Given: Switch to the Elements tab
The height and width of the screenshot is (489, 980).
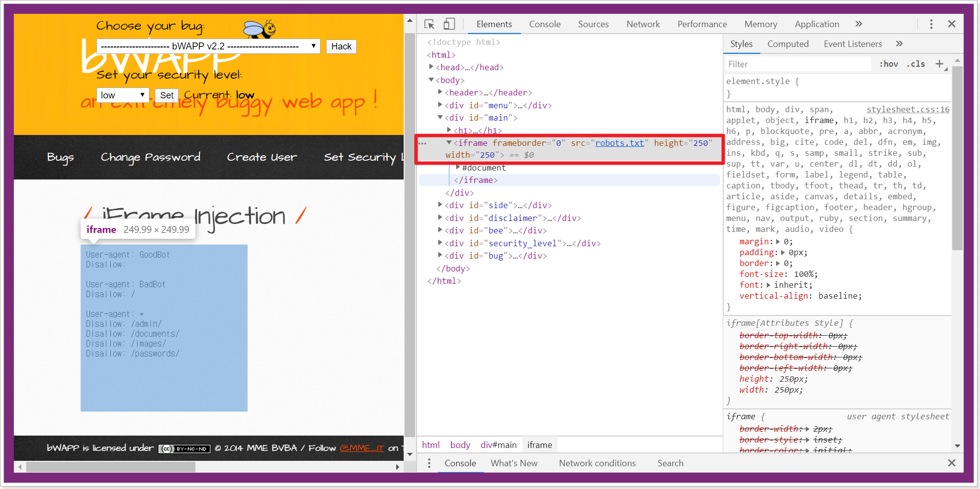Looking at the screenshot, I should click(x=494, y=24).
